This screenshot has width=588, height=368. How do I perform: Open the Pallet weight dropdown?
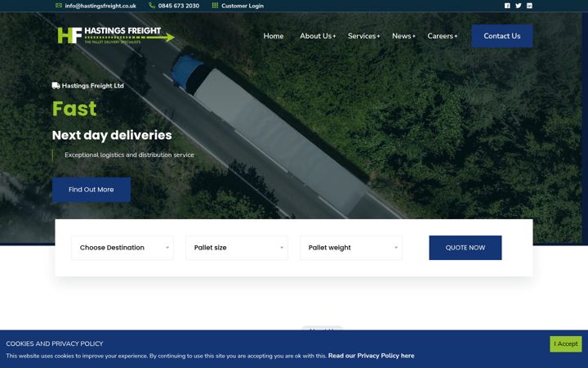click(x=351, y=248)
